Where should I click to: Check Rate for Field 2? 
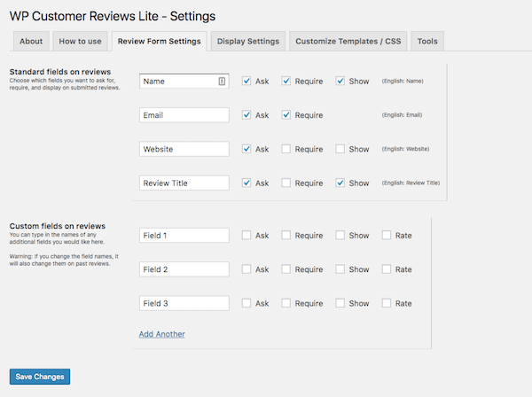[386, 269]
